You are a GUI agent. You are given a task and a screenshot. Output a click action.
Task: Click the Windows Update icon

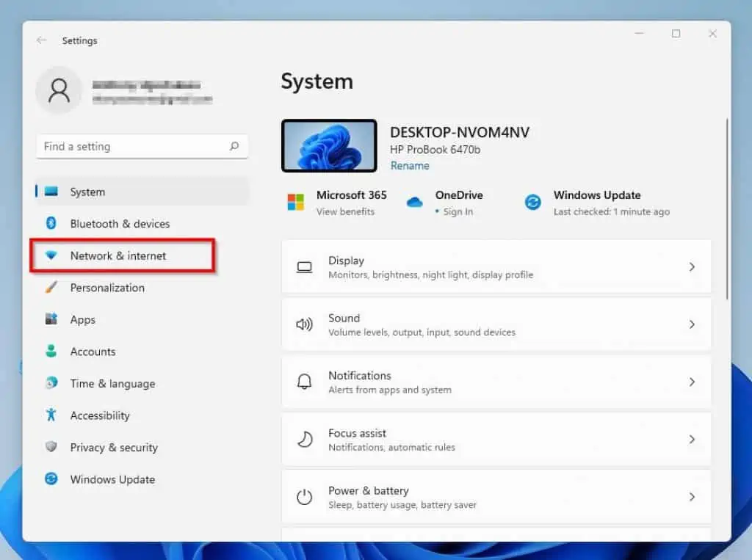pos(532,202)
